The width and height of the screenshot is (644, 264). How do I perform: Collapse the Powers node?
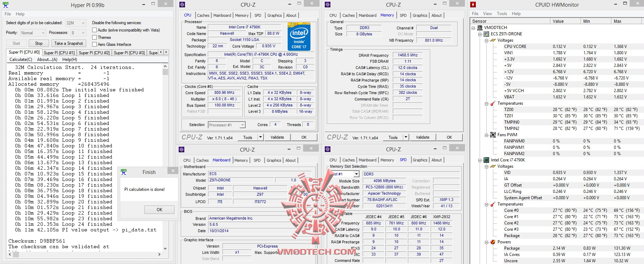coord(487,242)
